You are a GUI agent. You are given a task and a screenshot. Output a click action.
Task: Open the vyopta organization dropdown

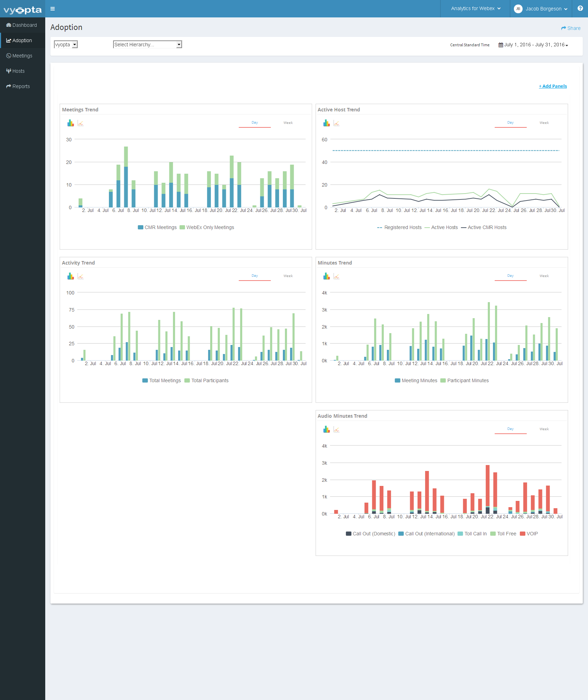pyautogui.click(x=66, y=45)
